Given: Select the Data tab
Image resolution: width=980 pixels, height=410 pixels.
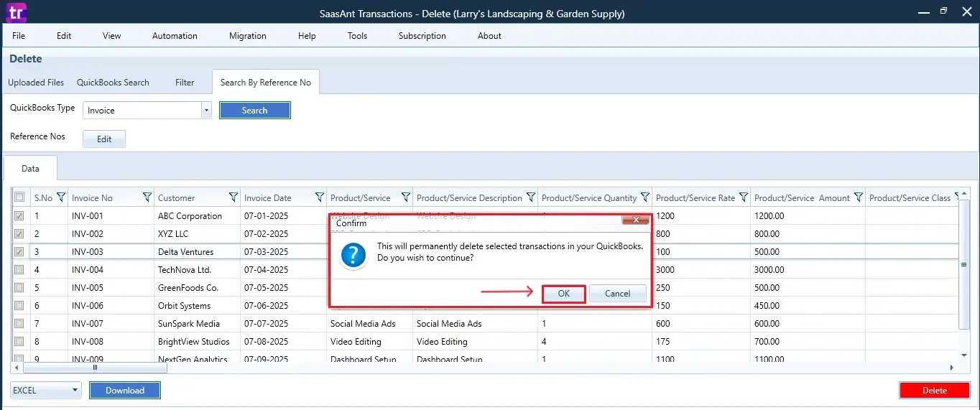Looking at the screenshot, I should pyautogui.click(x=30, y=169).
